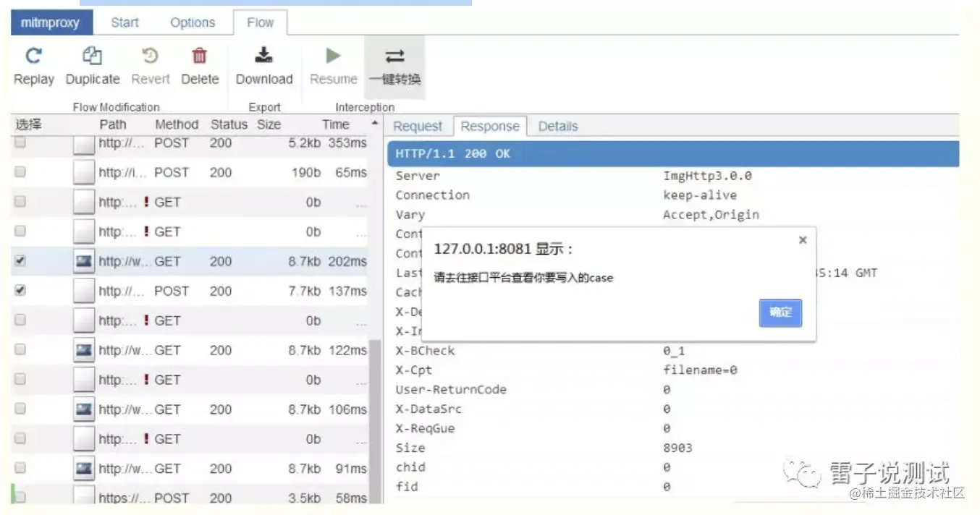Open the Details tab in detail pane

(558, 126)
